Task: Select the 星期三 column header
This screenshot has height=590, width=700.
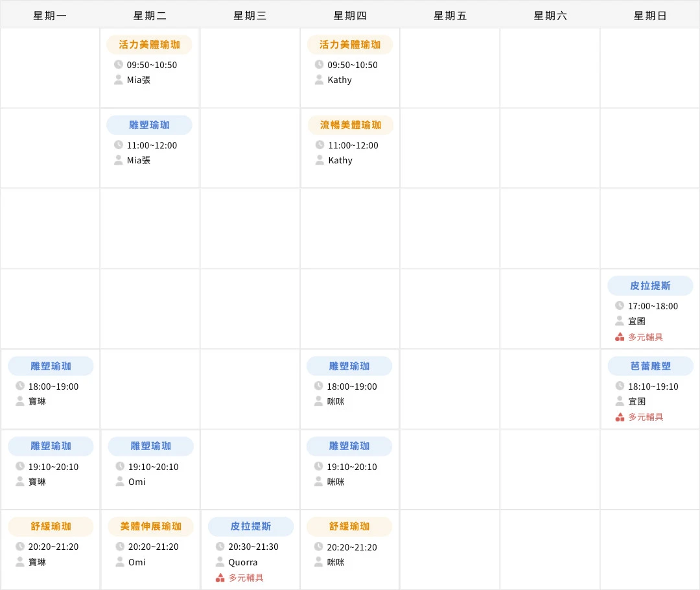Action: [250, 14]
